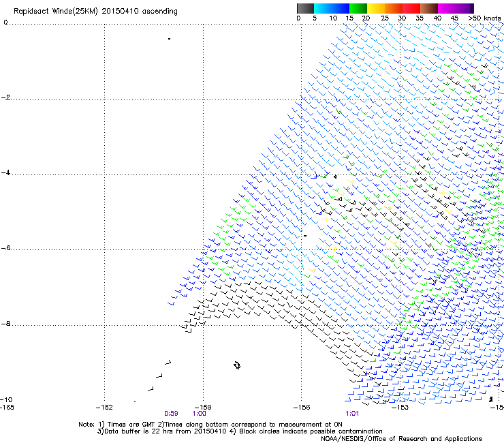
Task: Select the '-4' latitude axis label
Action: pos(5,172)
